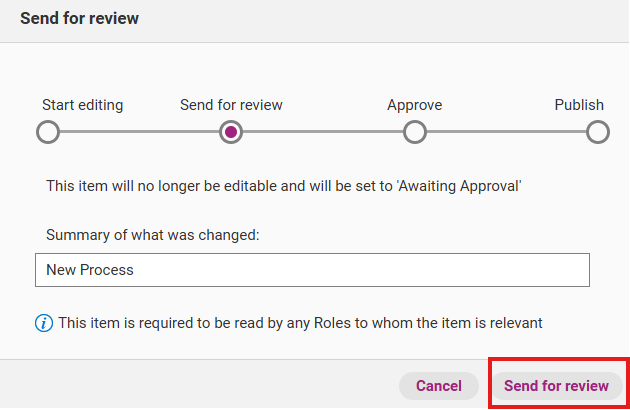Click the Approve step label
This screenshot has width=630, height=410.
[x=414, y=105]
